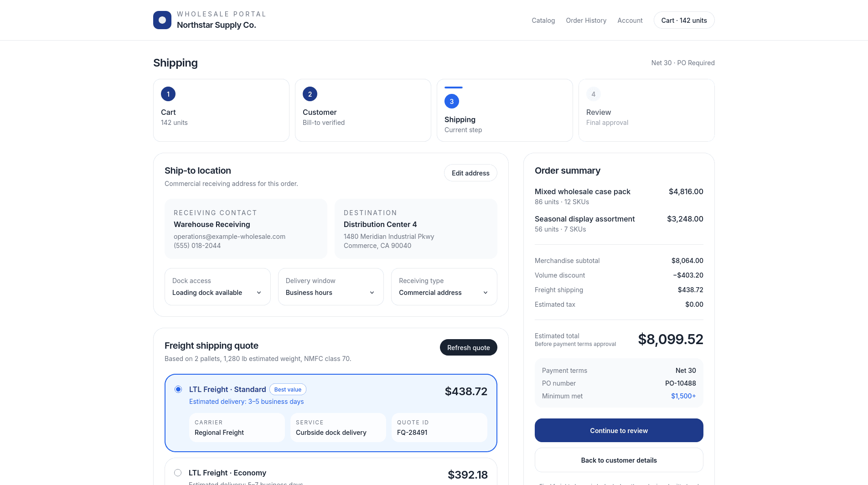Go to Order History
Screen dimensions: 868x485
click(x=586, y=21)
